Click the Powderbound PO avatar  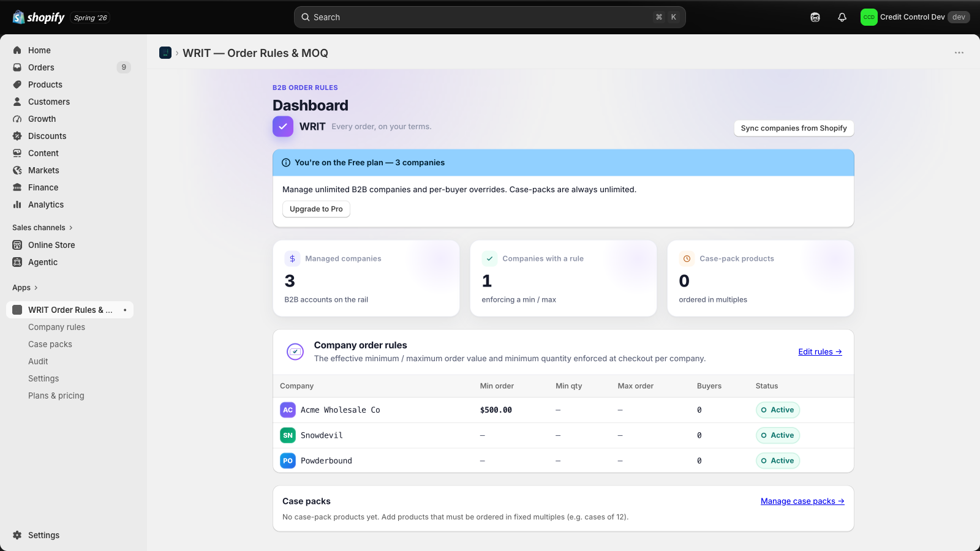coord(288,461)
